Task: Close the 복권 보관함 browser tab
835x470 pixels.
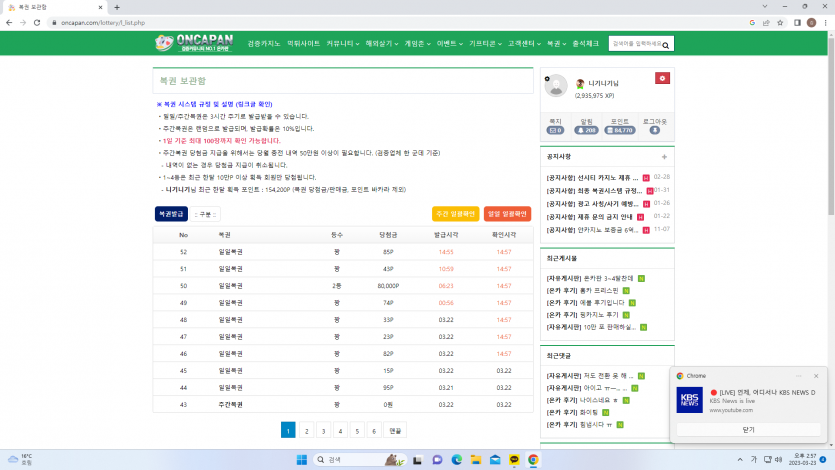Action: pyautogui.click(x=100, y=7)
